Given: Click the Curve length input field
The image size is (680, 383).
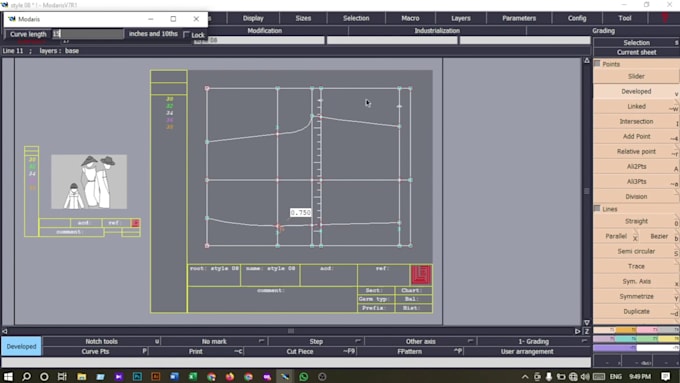Looking at the screenshot, I should click(x=88, y=34).
